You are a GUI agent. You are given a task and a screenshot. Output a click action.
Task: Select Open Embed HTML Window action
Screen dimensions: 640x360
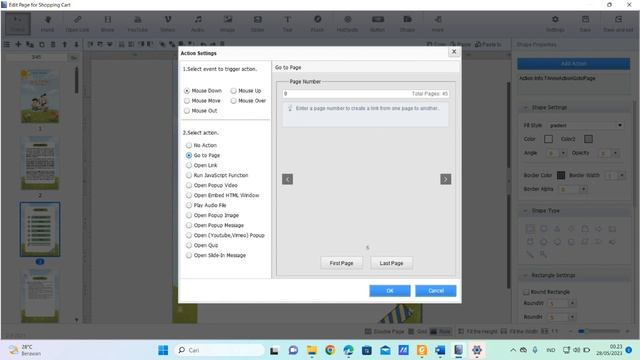coord(189,195)
